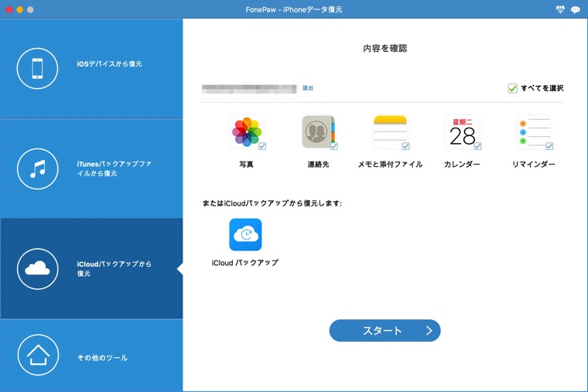
Task: Click the 内容を確認 heading
Action: [385, 49]
